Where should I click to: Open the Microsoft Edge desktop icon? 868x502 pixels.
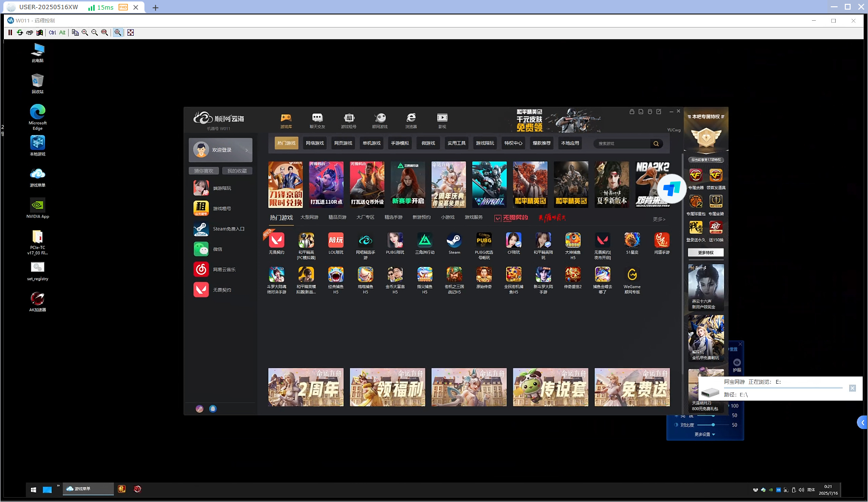(38, 117)
